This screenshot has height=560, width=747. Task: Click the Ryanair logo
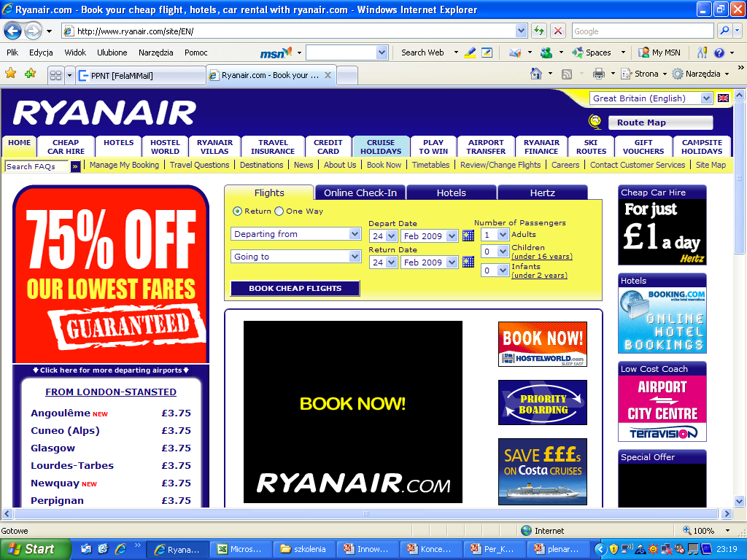104,113
